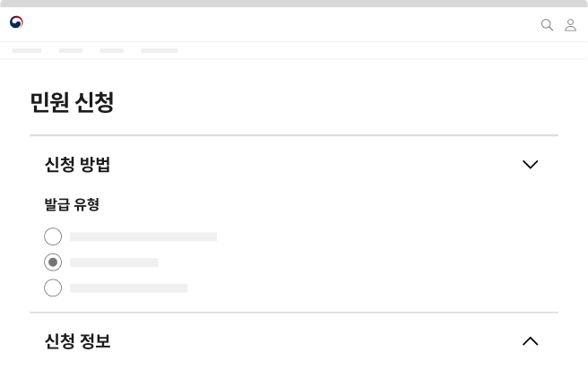588x378 pixels.
Task: Select the first 발급 유형 radio button
Action: click(x=53, y=236)
